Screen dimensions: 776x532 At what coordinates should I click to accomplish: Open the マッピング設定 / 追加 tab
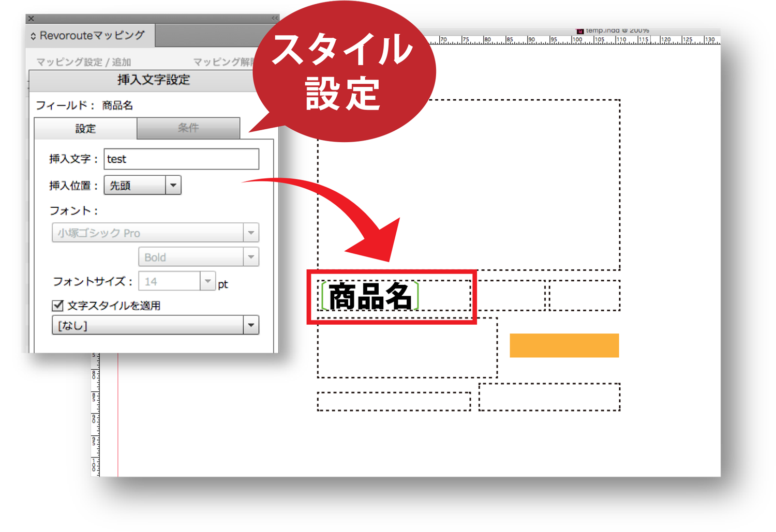[83, 62]
